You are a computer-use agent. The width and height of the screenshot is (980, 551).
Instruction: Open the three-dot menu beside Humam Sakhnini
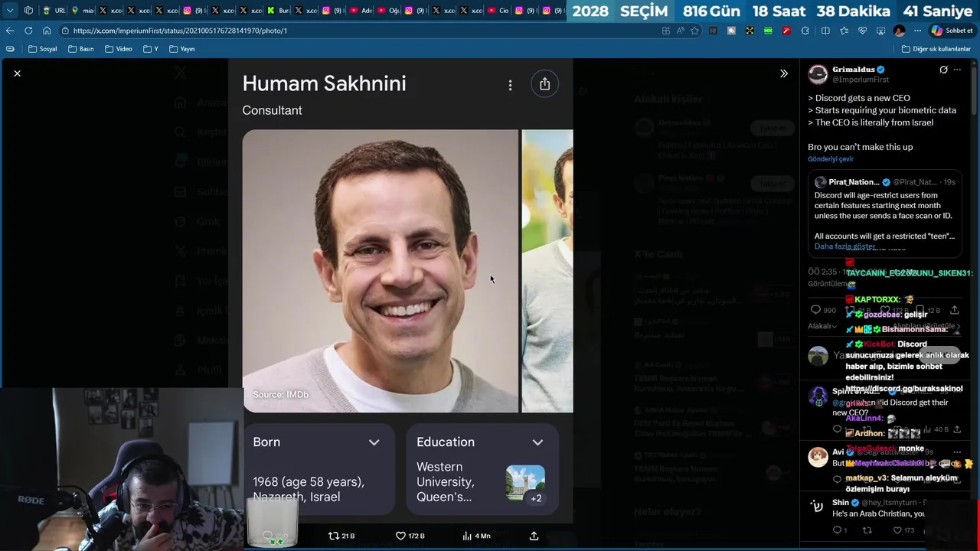tap(510, 85)
